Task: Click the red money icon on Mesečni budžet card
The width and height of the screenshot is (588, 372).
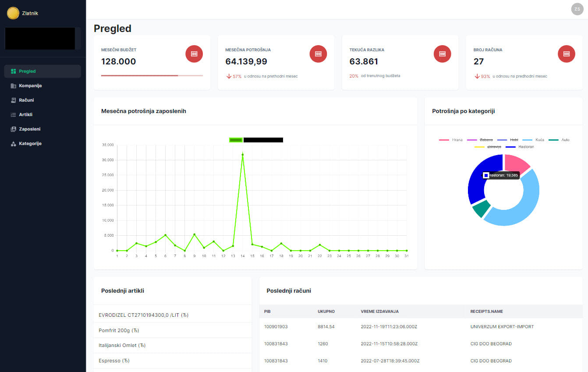Action: pyautogui.click(x=194, y=53)
